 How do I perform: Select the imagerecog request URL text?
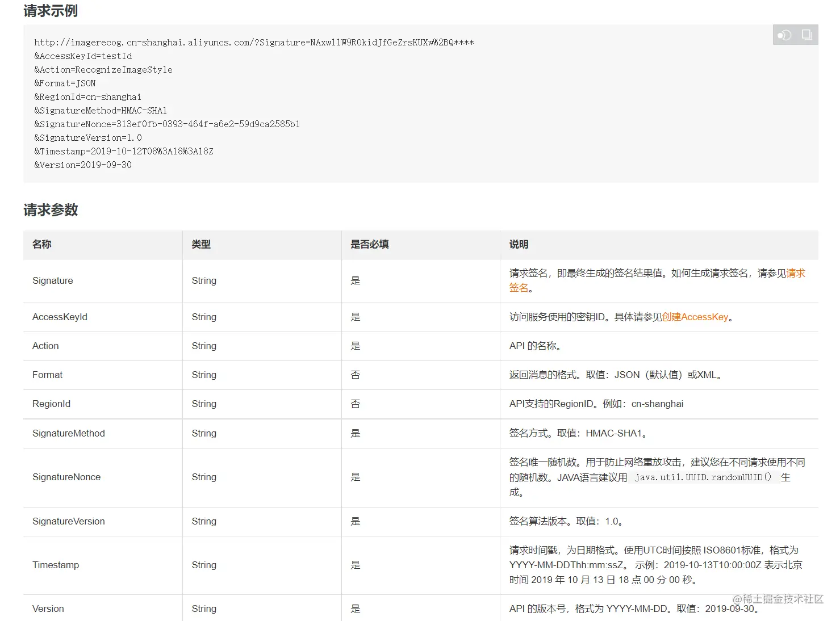[253, 42]
